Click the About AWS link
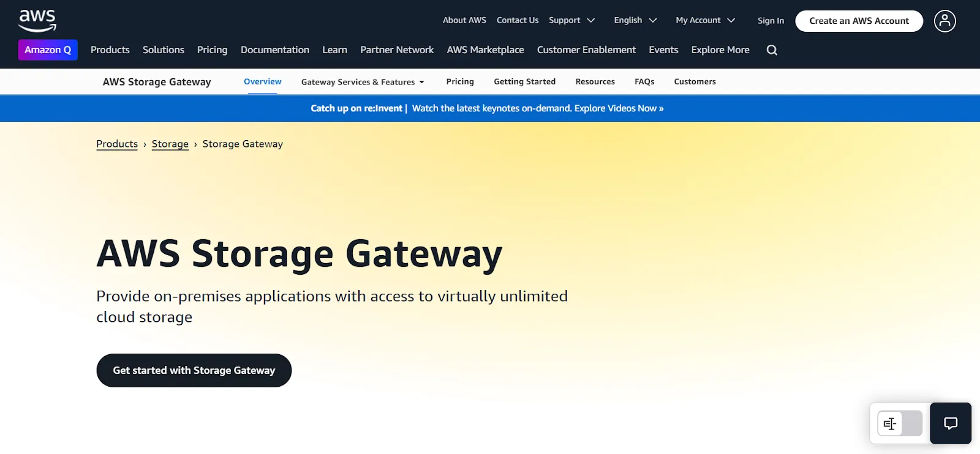 coord(464,20)
